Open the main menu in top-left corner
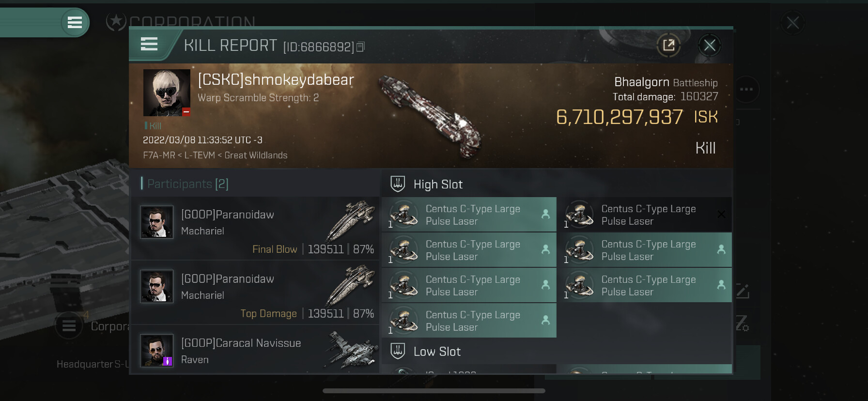Viewport: 868px width, 401px height. (75, 22)
